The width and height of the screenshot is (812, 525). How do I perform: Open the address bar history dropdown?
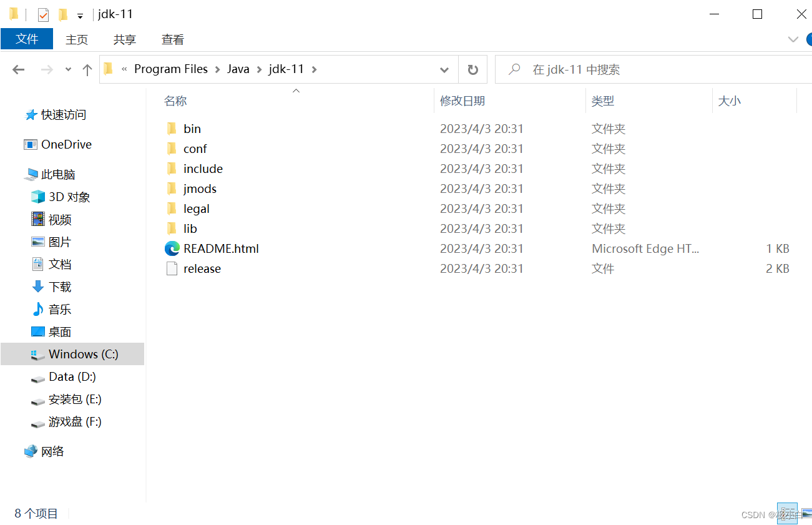(444, 69)
